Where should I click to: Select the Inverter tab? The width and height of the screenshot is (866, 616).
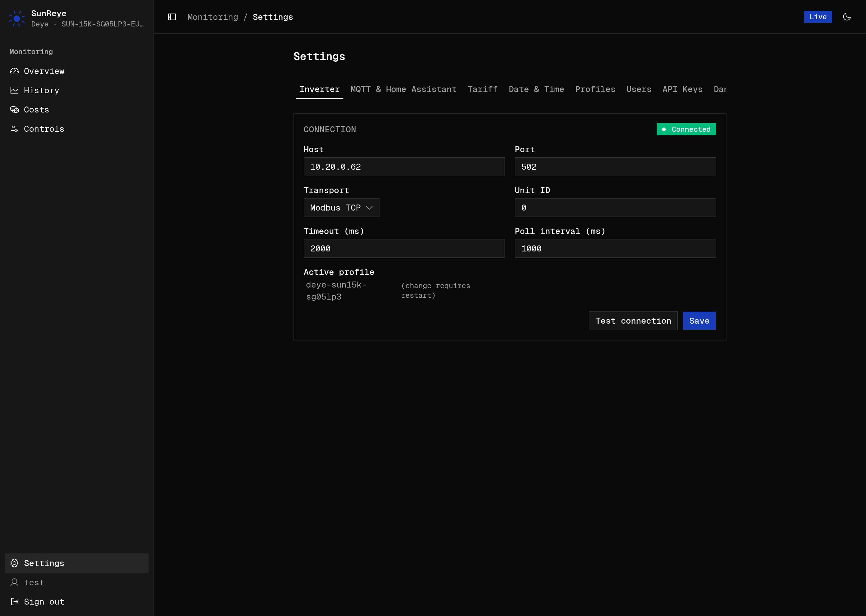[319, 89]
